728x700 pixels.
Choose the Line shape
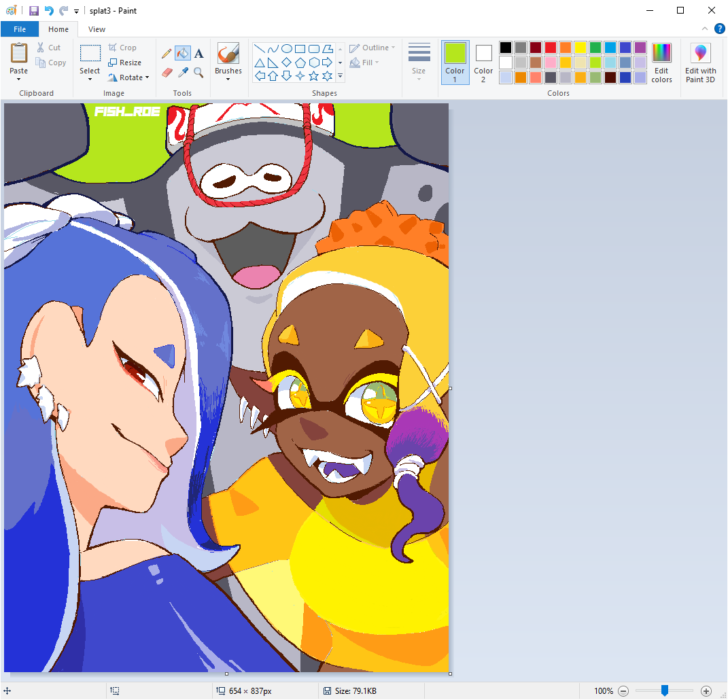(x=260, y=49)
